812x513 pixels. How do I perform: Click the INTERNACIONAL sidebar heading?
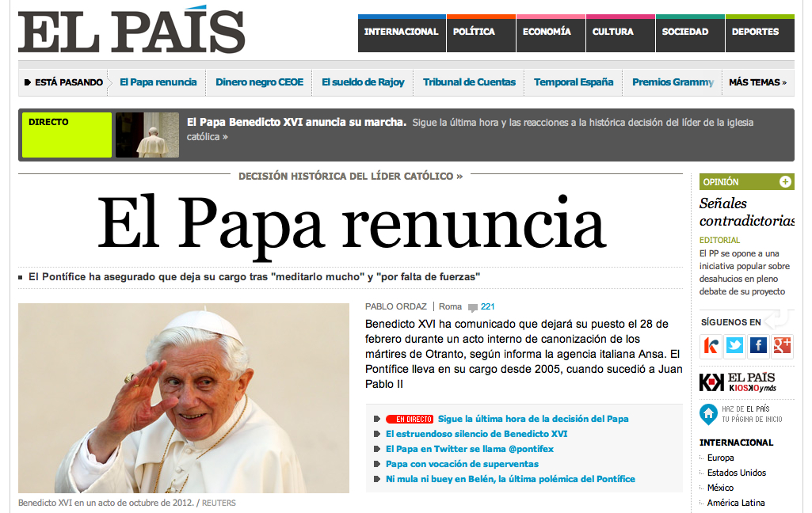pyautogui.click(x=736, y=443)
